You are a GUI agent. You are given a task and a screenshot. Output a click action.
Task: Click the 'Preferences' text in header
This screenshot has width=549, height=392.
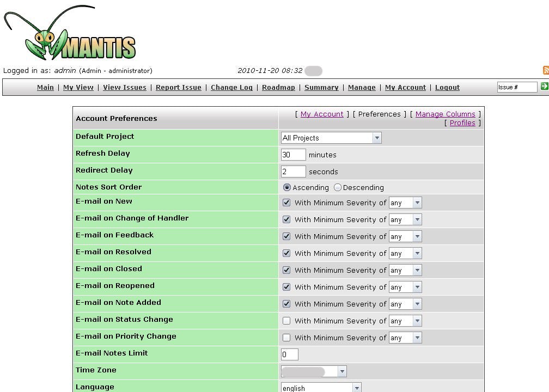(x=380, y=114)
